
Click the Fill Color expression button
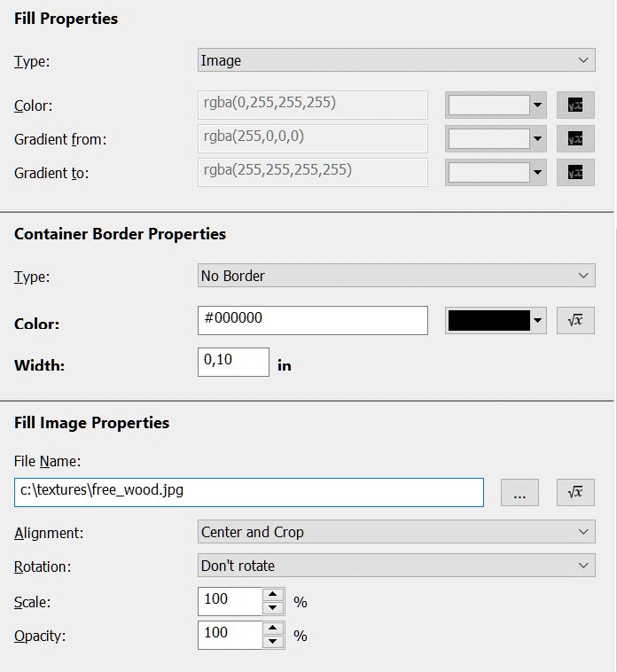(575, 105)
